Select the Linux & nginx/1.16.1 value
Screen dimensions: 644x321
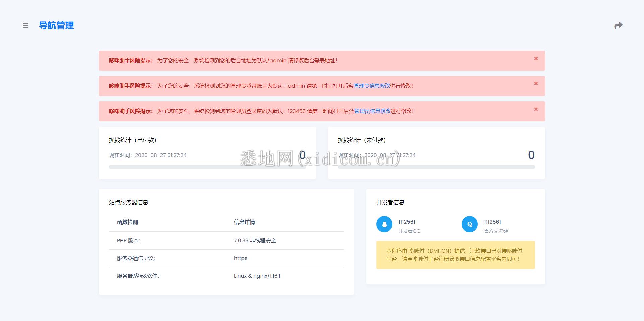(257, 276)
